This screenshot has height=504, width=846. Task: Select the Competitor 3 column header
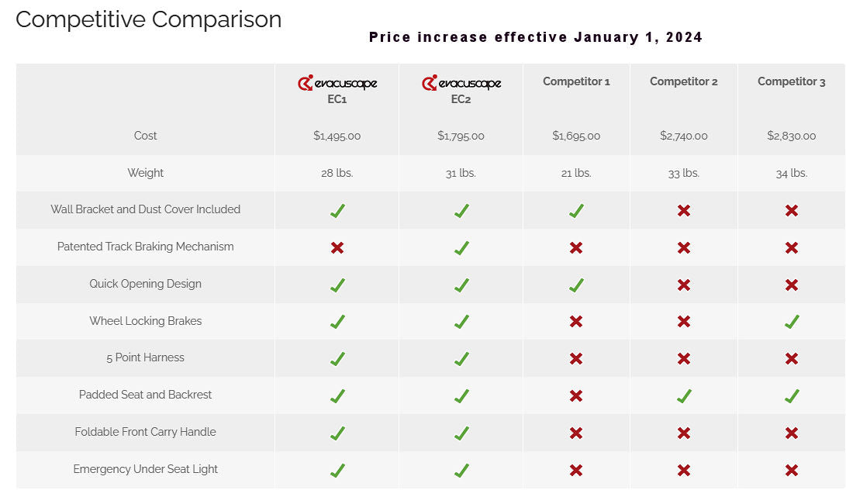click(x=791, y=81)
